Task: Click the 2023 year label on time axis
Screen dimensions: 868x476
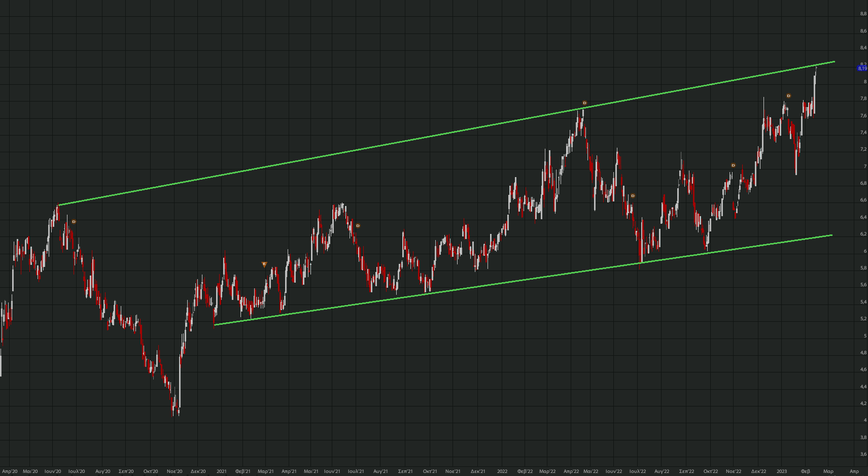Action: click(782, 471)
